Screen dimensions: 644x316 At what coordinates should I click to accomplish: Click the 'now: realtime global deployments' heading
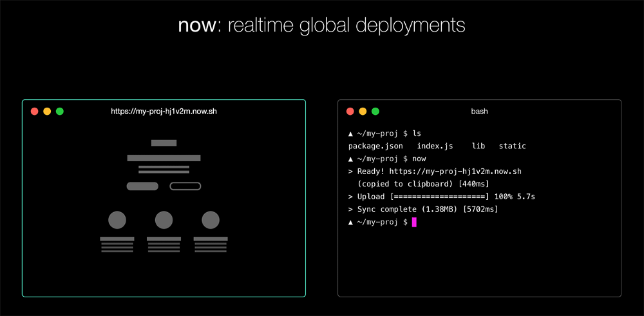tap(321, 26)
